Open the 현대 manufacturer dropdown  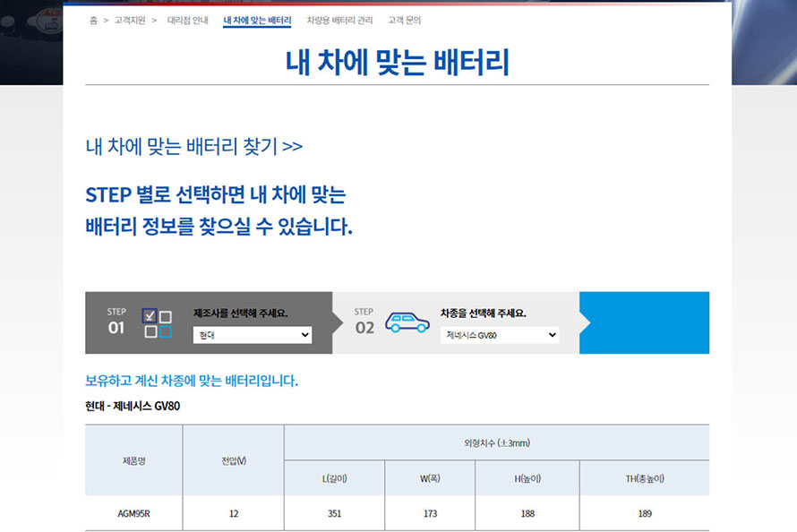pos(253,335)
